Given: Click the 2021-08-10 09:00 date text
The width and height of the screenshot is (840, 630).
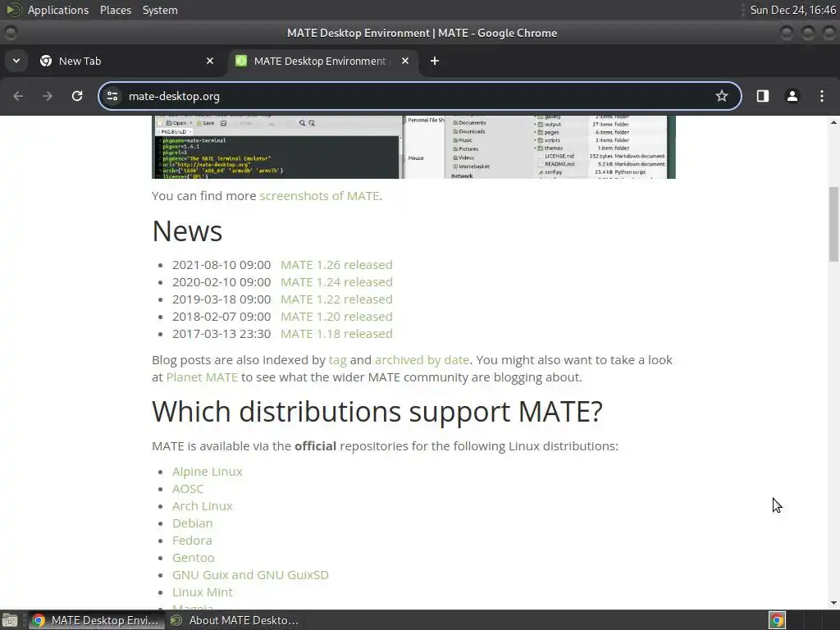Looking at the screenshot, I should click(221, 265).
